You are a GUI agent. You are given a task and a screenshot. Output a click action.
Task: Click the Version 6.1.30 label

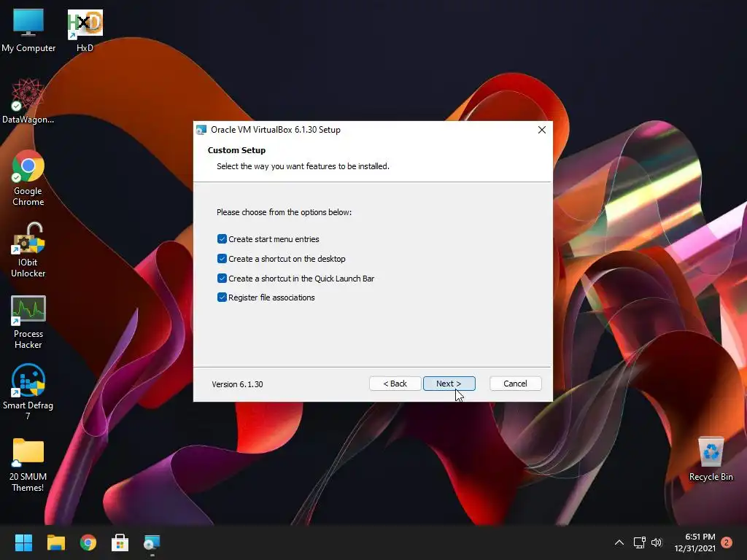237,384
